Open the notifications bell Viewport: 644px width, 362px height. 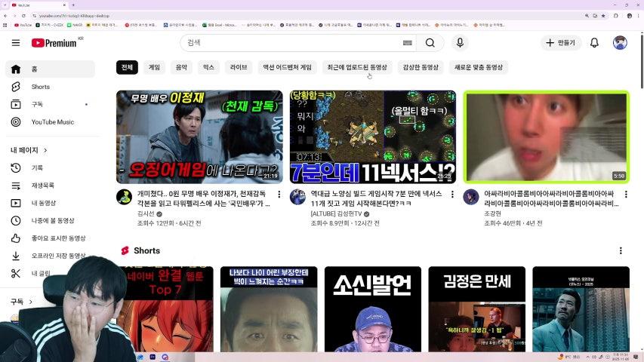coord(594,43)
